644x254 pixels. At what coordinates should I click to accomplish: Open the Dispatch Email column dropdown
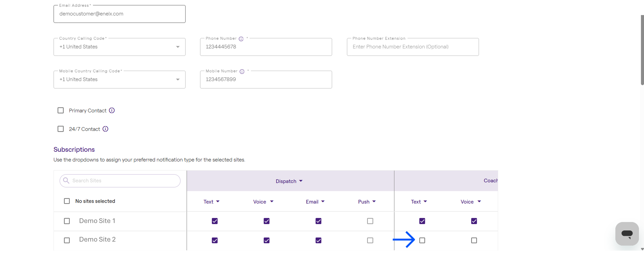[315, 202]
